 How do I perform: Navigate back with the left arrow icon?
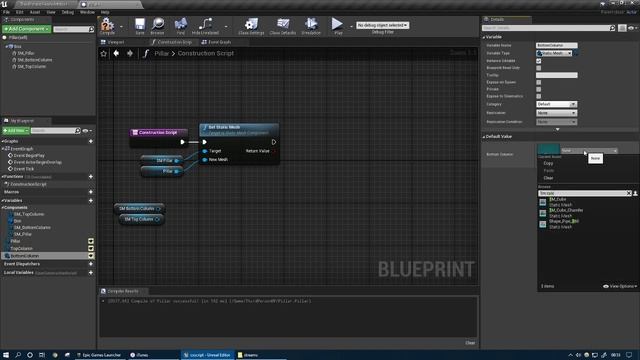click(x=117, y=53)
